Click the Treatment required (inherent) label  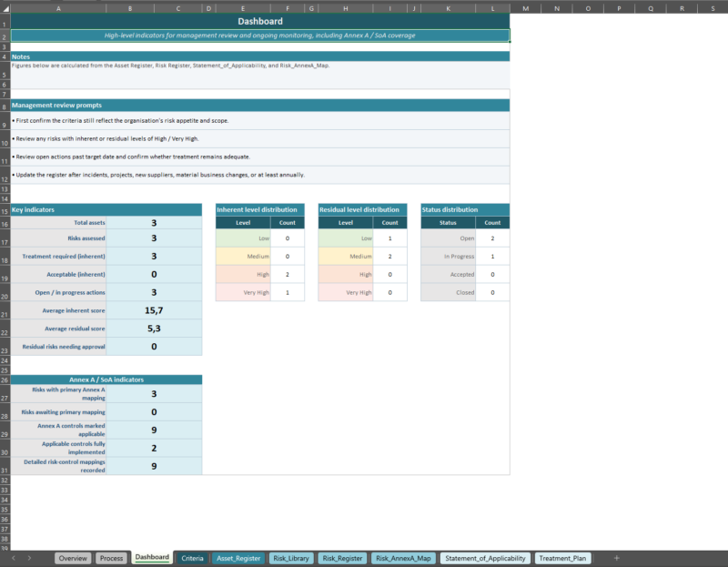58,257
